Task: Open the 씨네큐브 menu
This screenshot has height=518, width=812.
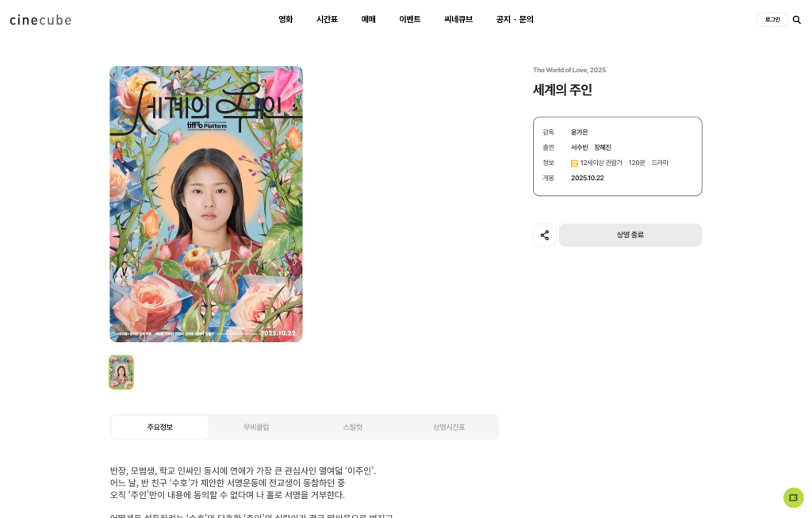Action: click(458, 19)
